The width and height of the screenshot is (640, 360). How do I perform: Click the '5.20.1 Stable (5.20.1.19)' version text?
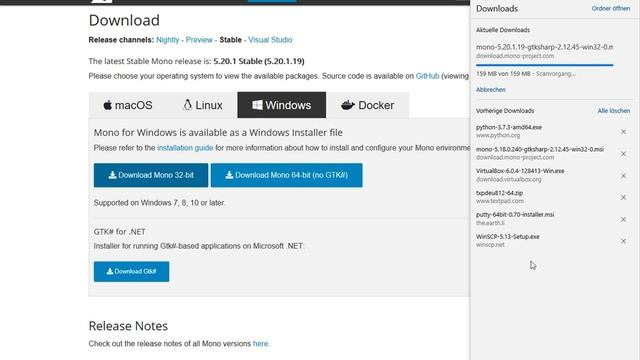point(259,61)
